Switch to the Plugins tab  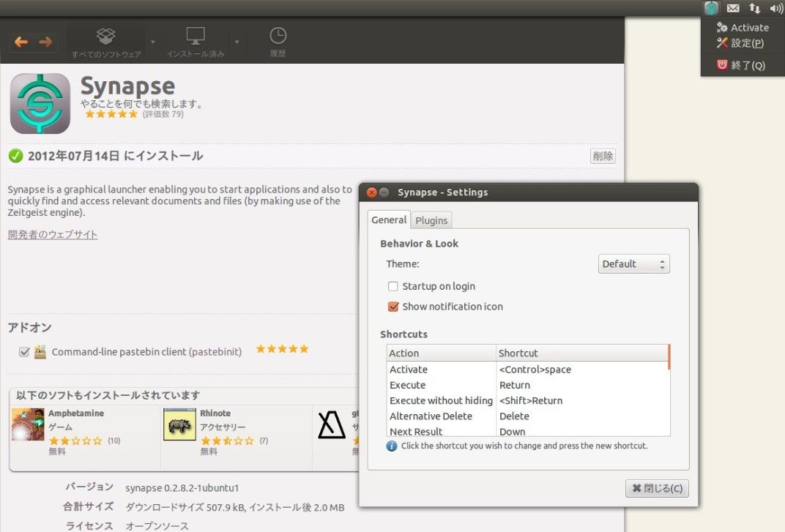pos(431,220)
